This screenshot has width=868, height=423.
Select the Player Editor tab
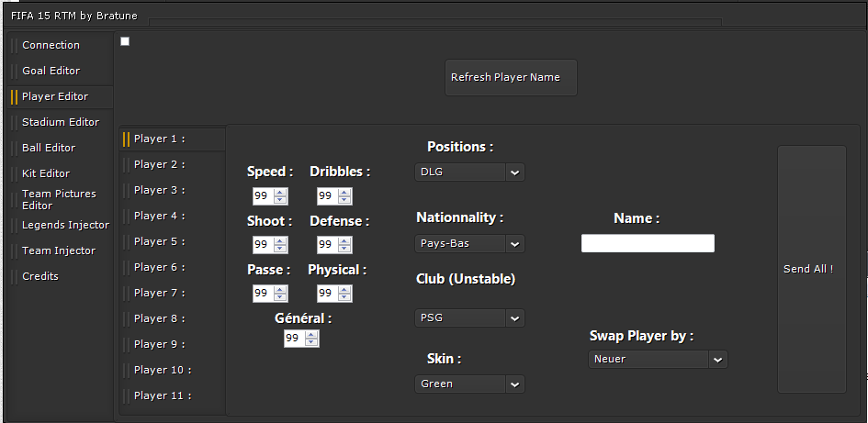[x=59, y=96]
